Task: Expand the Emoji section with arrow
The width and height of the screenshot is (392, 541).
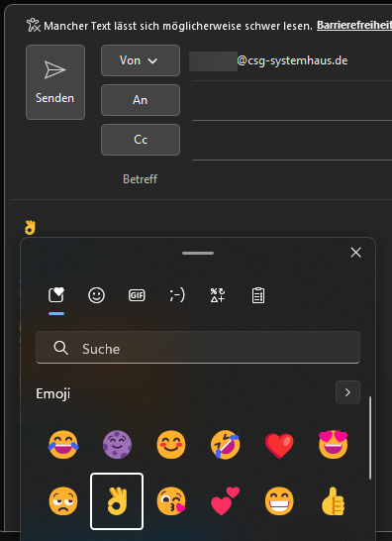Action: click(347, 392)
